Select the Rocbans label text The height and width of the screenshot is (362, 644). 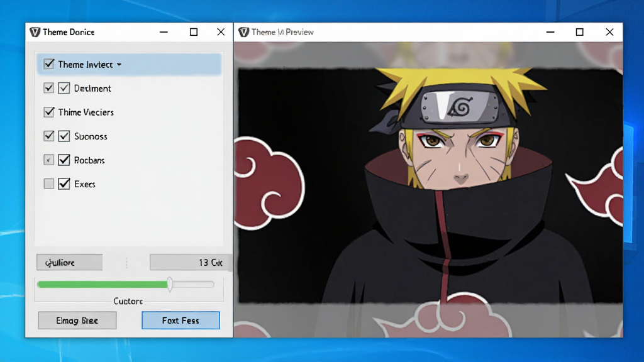pyautogui.click(x=89, y=160)
